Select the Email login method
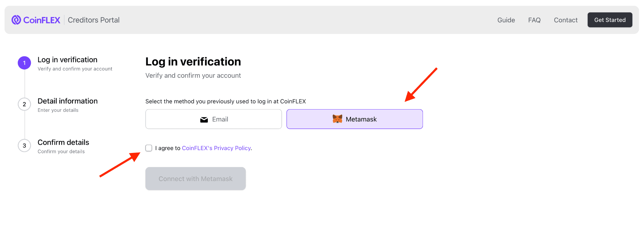The height and width of the screenshot is (225, 644). coord(214,119)
